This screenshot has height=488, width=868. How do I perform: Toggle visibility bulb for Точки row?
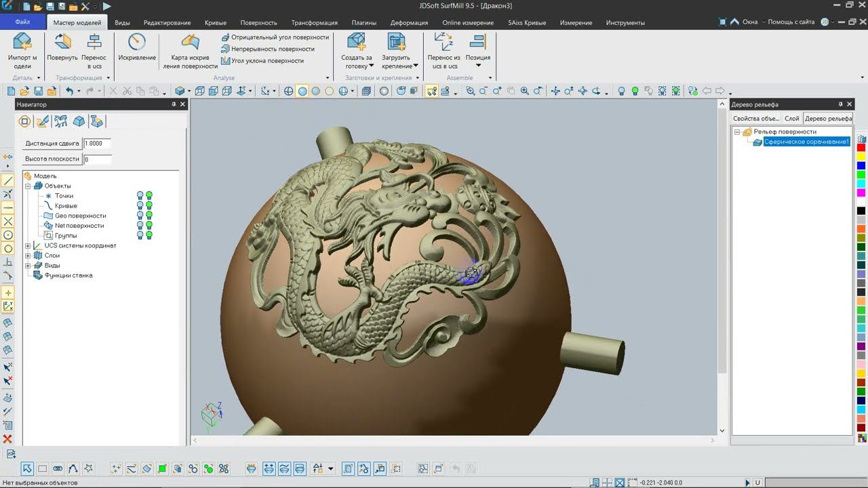(140, 196)
